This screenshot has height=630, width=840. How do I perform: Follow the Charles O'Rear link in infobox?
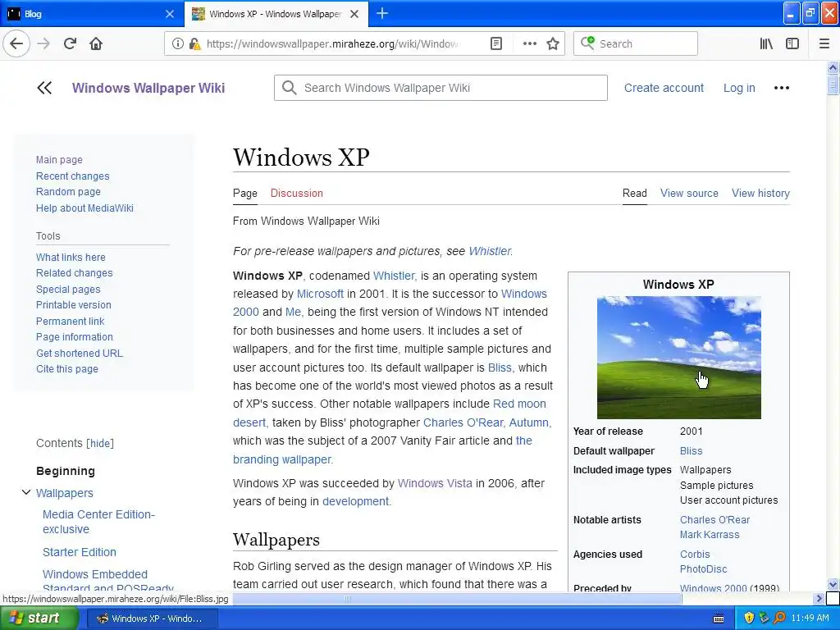click(x=714, y=519)
